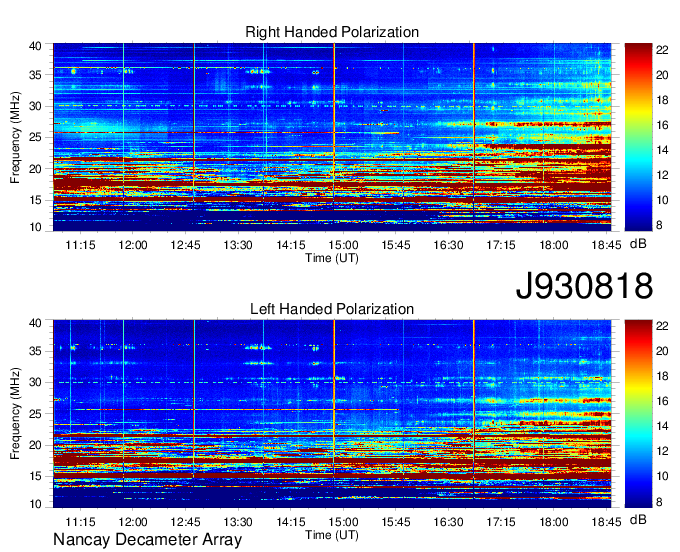Screen dimensions: 680x552
Task: Click the 12 dB tick on upper colorbar
Action: [662, 175]
